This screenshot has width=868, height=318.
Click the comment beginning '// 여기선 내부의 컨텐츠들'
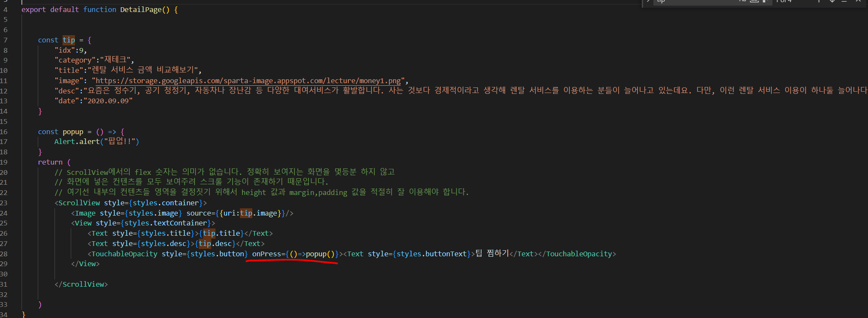click(262, 192)
